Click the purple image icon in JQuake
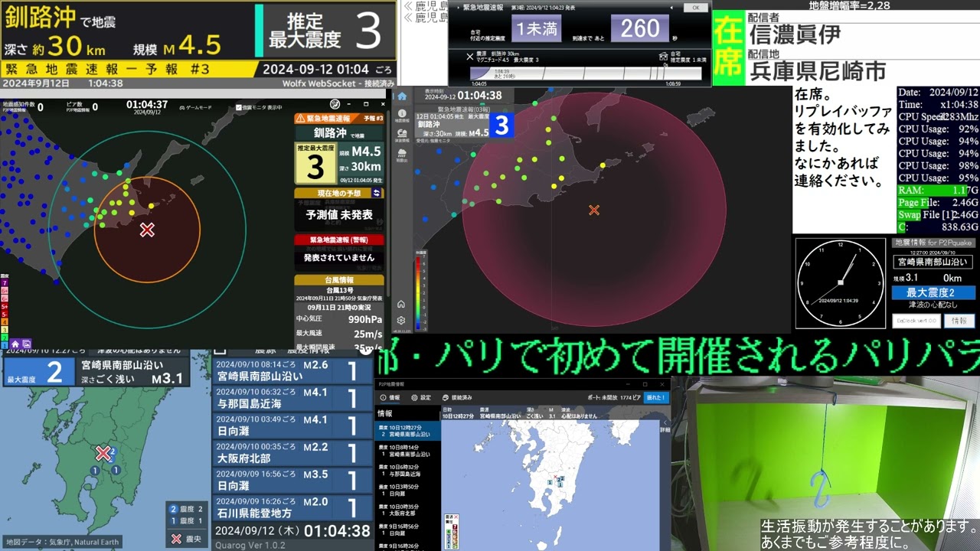This screenshot has height=551, width=980. pos(26,344)
